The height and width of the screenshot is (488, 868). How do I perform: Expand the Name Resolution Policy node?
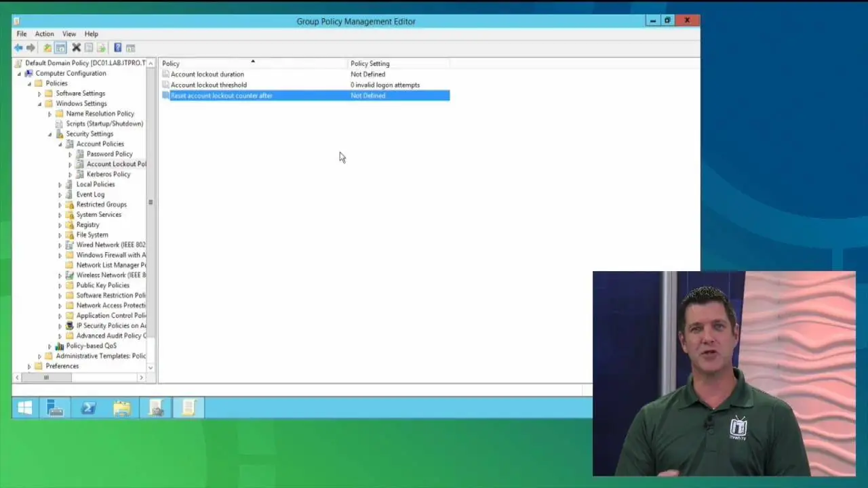click(x=50, y=114)
